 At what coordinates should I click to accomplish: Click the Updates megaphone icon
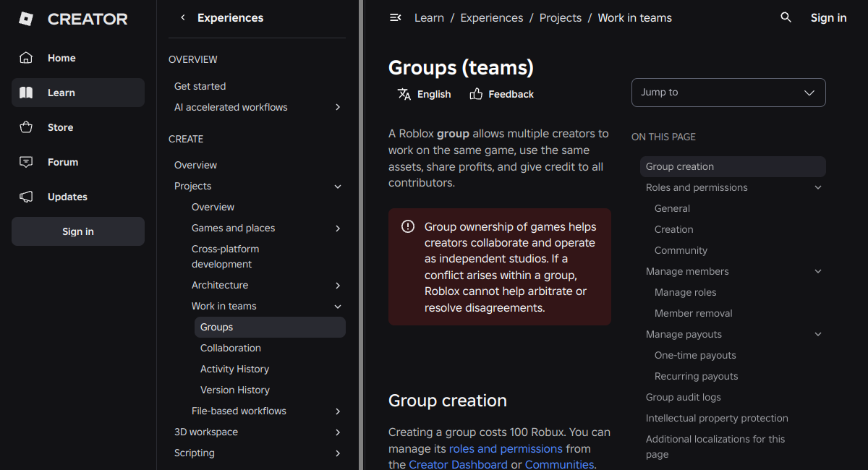tap(26, 197)
